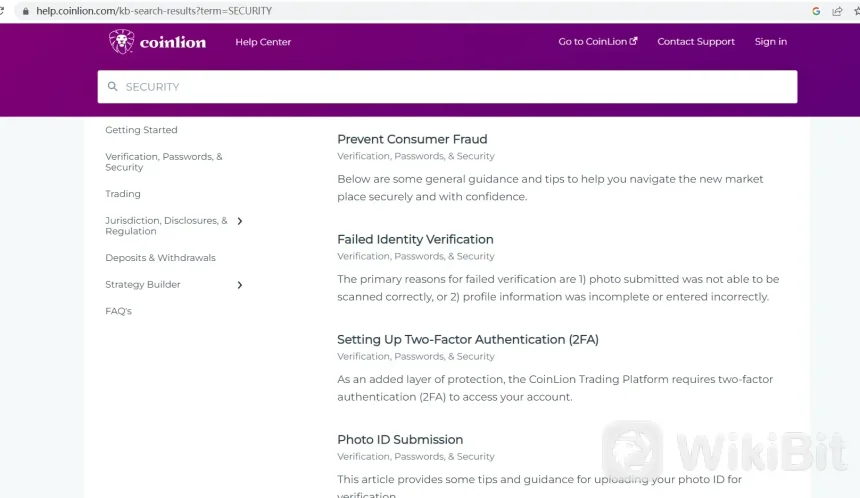Click the Sign in link
The width and height of the screenshot is (860, 498).
coord(770,42)
